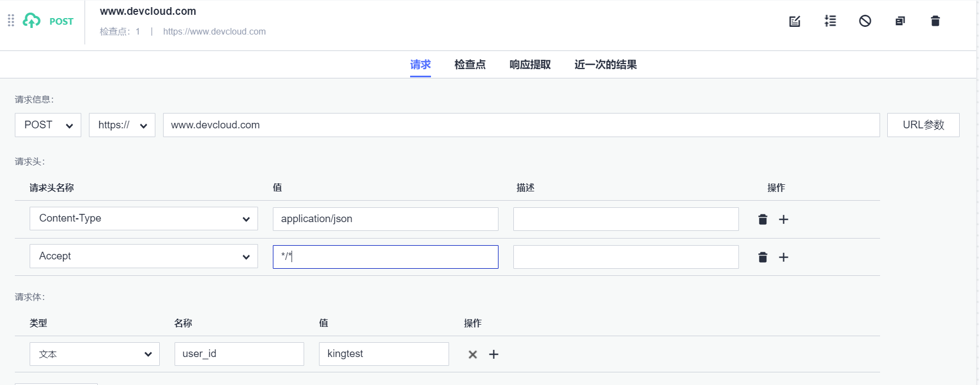Click the trash icon in top header
This screenshot has height=385, width=980.
coord(936,21)
